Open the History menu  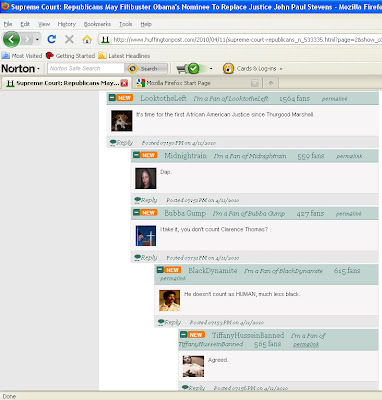[67, 24]
